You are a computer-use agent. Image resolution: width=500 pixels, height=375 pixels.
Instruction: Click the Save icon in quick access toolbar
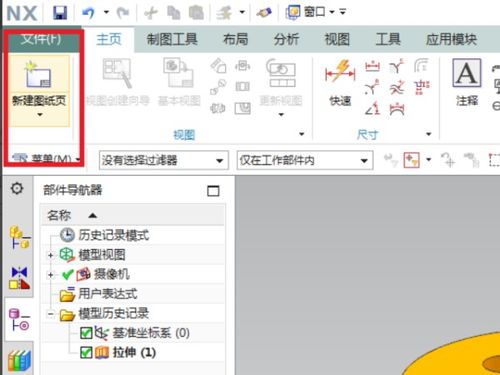click(x=60, y=13)
